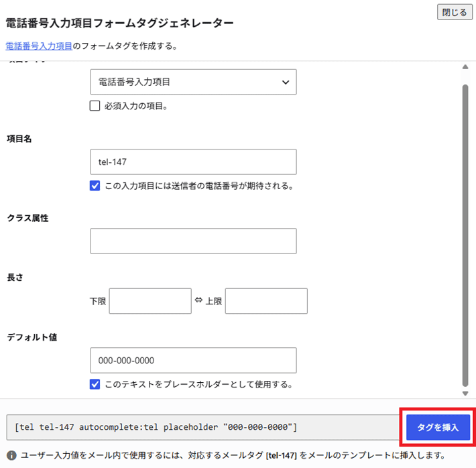Screen dimensions: 476x468
Task: Click the scrollbar up arrow
Action: tap(465, 67)
